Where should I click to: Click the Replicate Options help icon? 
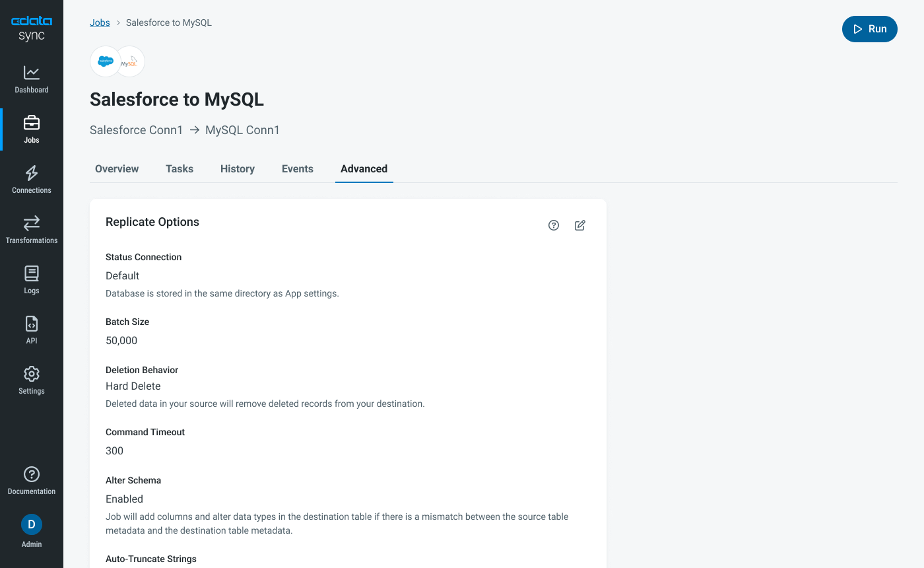[x=553, y=225]
